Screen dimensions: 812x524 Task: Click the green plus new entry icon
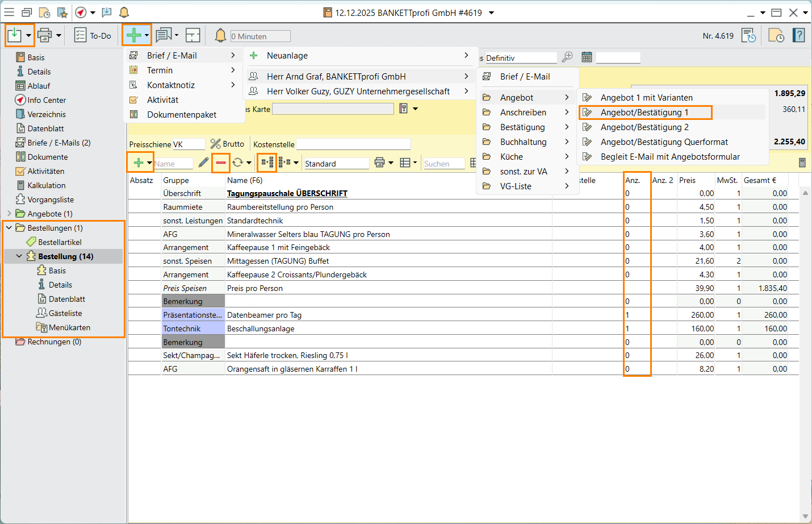click(x=133, y=35)
